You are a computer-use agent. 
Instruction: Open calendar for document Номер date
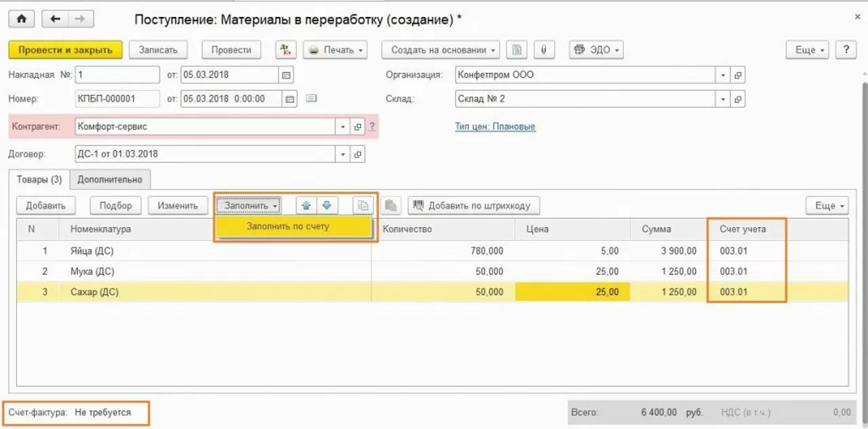tap(290, 99)
